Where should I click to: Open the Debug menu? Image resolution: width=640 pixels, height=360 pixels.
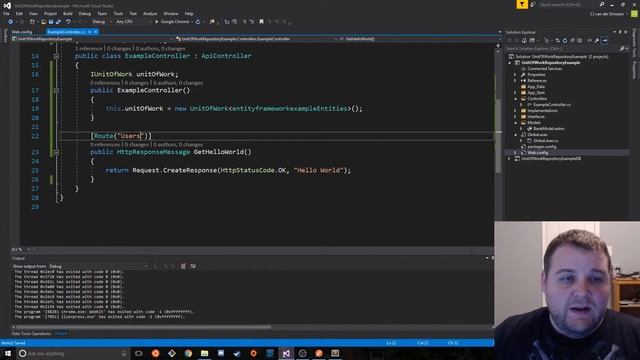click(85, 13)
